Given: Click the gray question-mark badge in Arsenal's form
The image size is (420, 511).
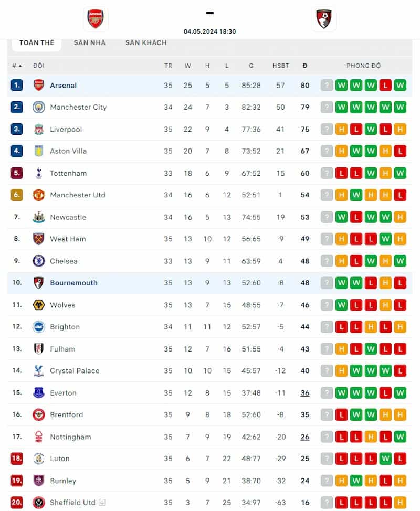Looking at the screenshot, I should click(x=327, y=84).
